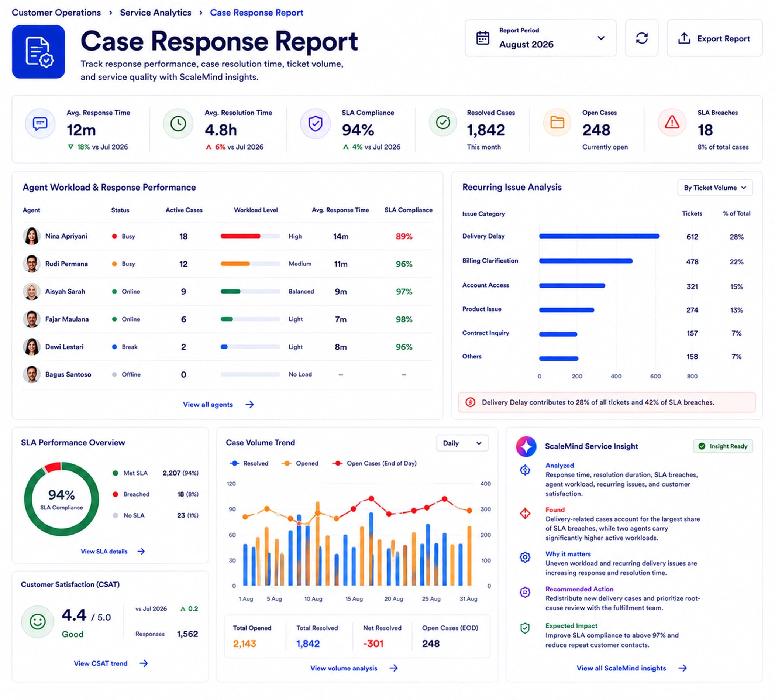Click the Total Opened value 2,143
775x700 pixels.
tap(244, 644)
